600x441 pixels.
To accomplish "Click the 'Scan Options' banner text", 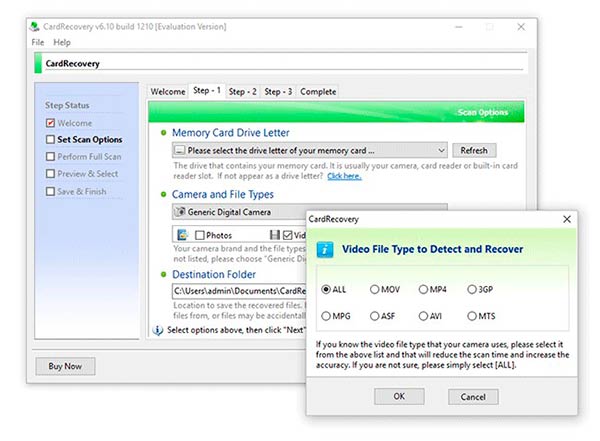I will [483, 112].
